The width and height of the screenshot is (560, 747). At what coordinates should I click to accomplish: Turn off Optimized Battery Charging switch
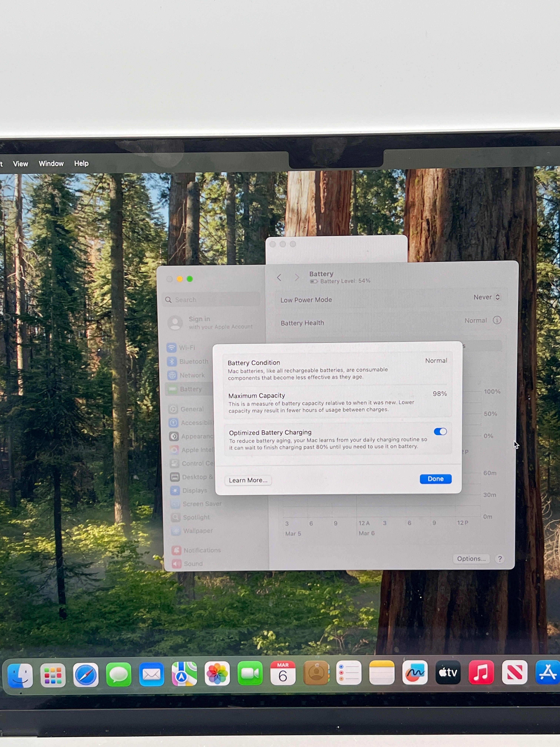tap(440, 432)
